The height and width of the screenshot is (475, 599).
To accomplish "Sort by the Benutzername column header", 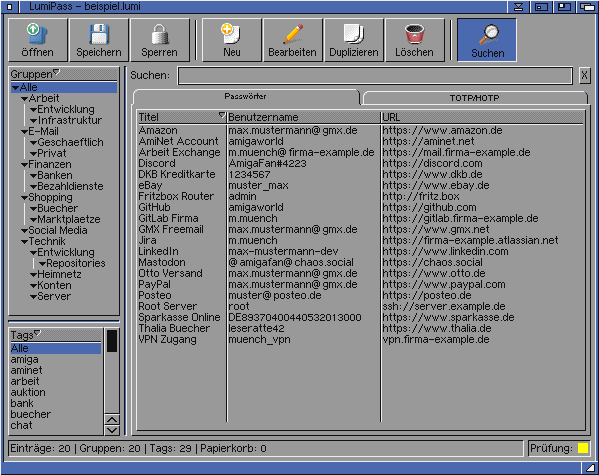I will point(304,117).
